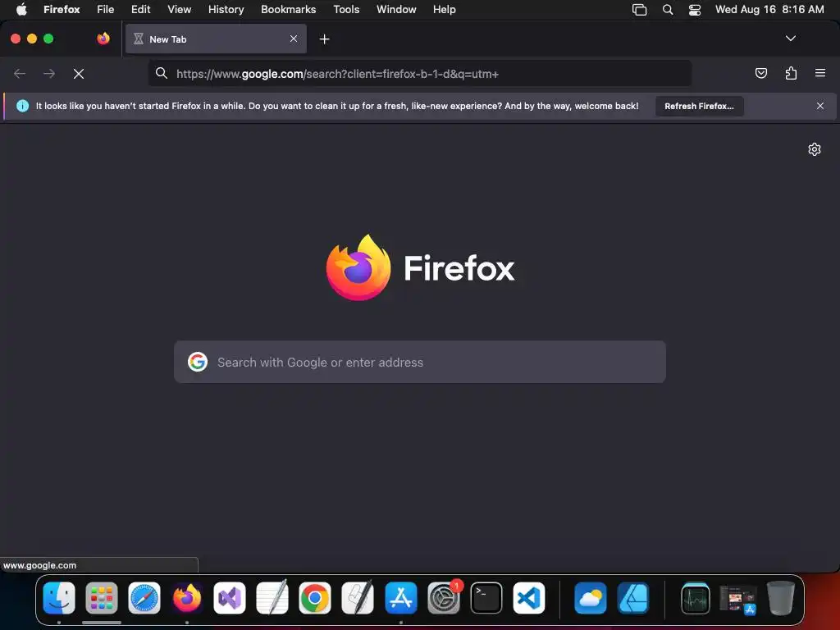
Task: Open Visual Studio from the Dock
Action: 230,598
